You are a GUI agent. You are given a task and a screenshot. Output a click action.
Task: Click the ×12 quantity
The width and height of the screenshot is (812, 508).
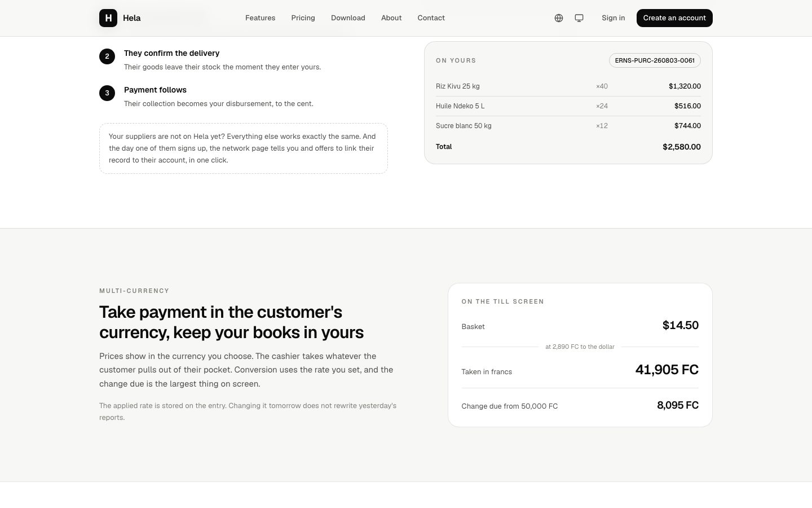(602, 126)
